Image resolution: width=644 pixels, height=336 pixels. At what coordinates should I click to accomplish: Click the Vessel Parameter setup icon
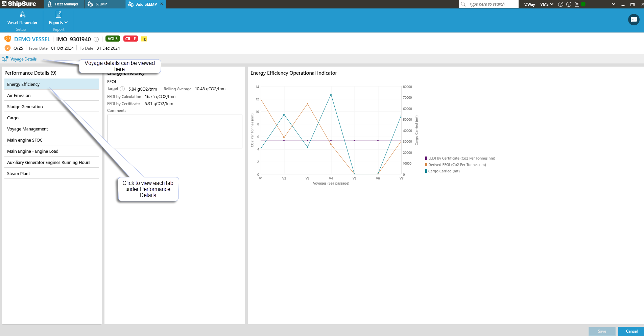tap(22, 15)
